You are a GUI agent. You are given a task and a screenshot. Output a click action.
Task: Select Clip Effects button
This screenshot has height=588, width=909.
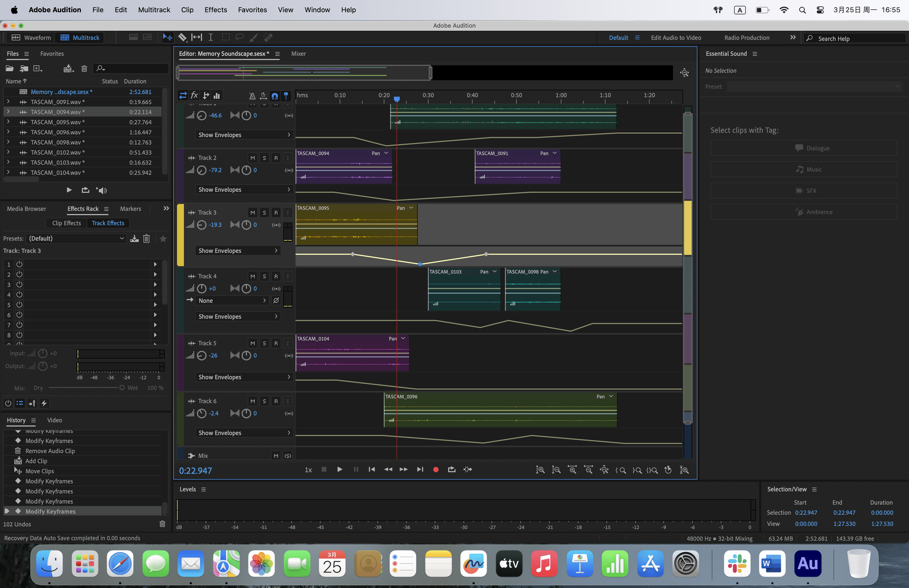pyautogui.click(x=66, y=223)
